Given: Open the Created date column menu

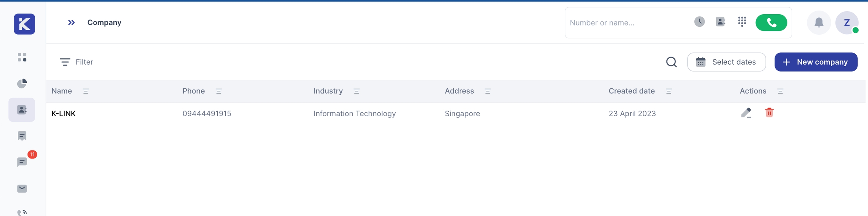Looking at the screenshot, I should point(668,91).
